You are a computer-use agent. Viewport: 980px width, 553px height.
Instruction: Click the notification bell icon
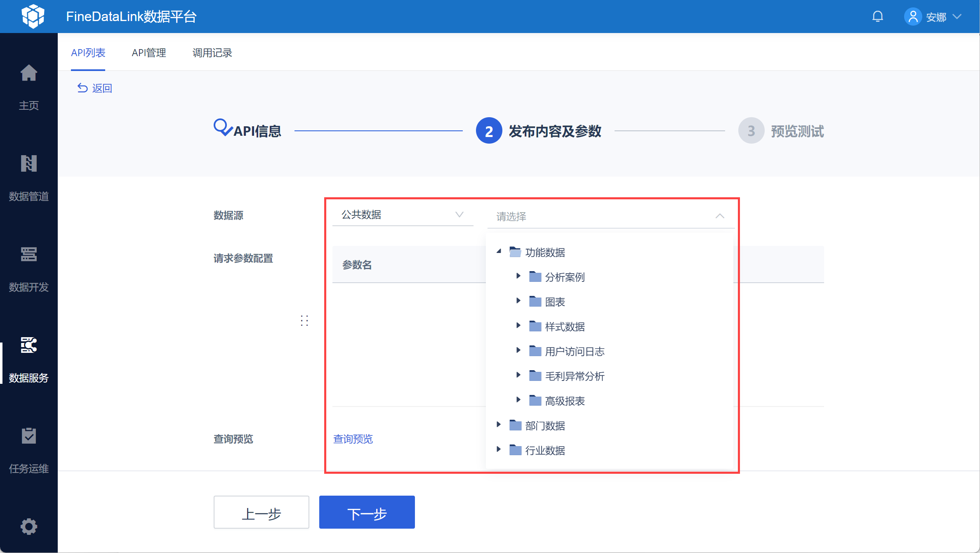pyautogui.click(x=878, y=17)
